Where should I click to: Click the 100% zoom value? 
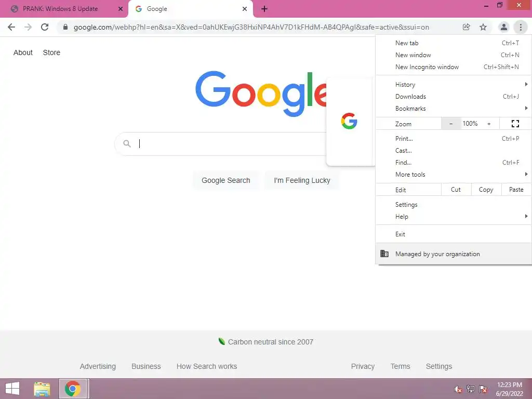[x=470, y=124]
